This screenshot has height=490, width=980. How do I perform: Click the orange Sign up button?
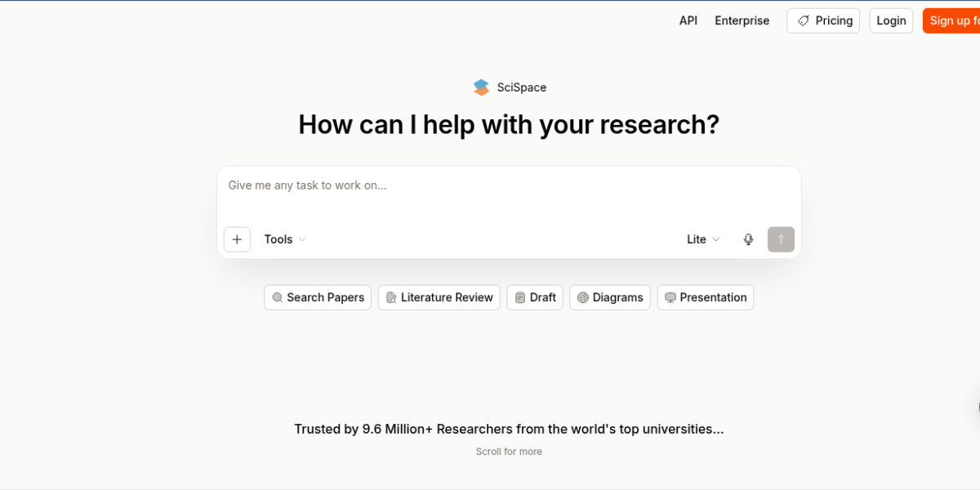tap(951, 20)
